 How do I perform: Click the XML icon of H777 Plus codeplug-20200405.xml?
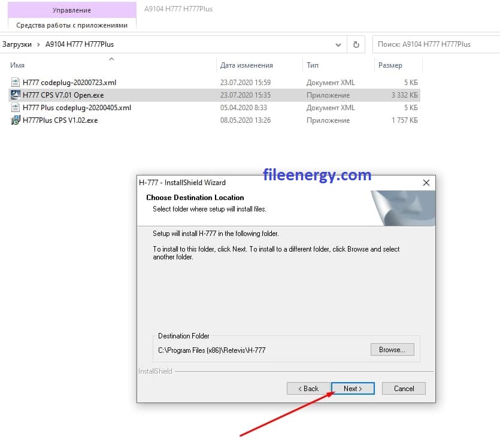(16, 107)
